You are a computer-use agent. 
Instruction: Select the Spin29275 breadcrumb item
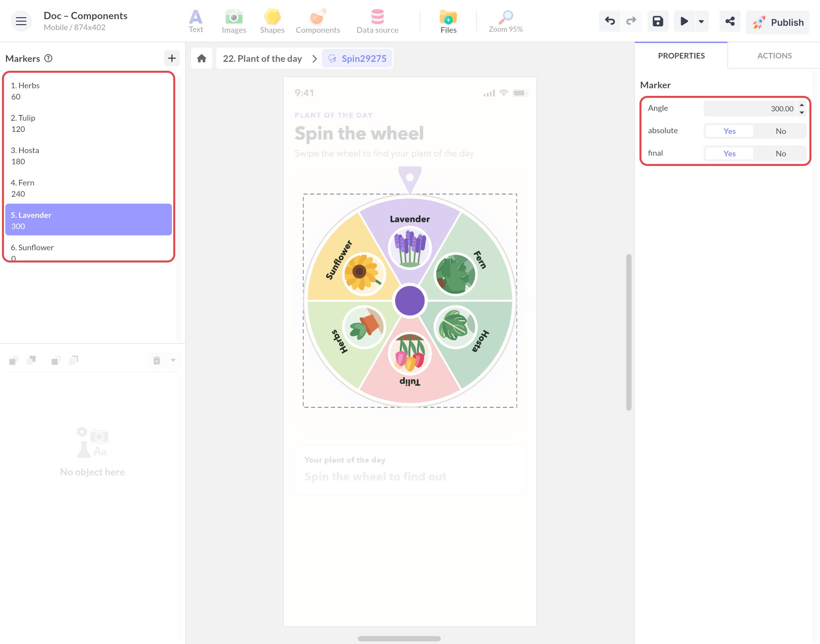(x=357, y=59)
